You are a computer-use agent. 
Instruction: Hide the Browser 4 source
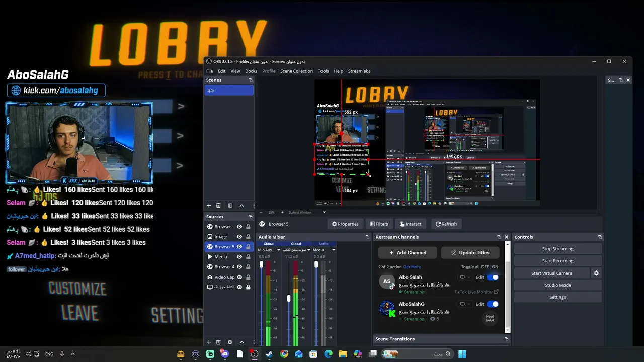click(239, 267)
